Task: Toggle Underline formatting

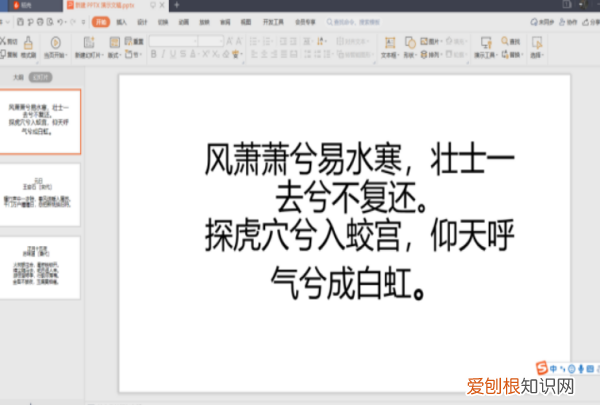Action: [x=173, y=54]
